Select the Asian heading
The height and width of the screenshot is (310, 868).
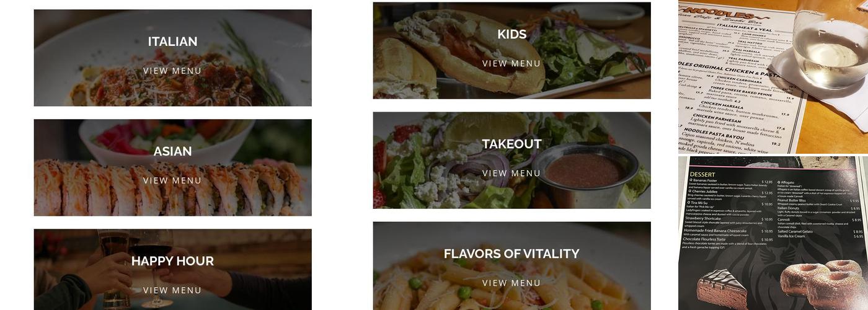coord(172,151)
